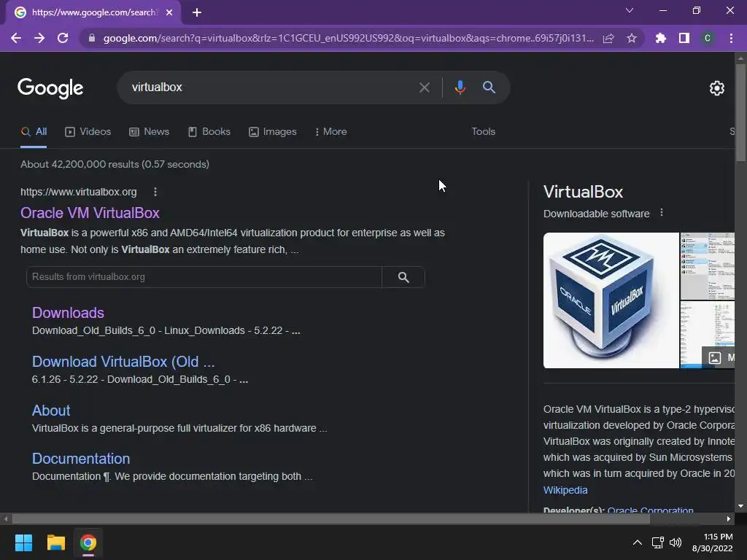Open the Extensions puzzle icon
Screen dimensions: 747x560
(661, 38)
